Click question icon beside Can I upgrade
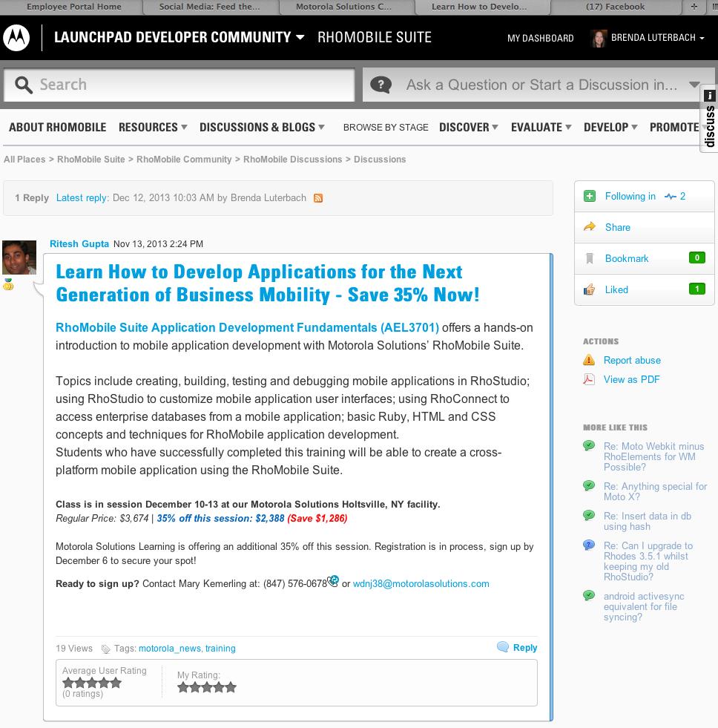Image resolution: width=718 pixels, height=728 pixels. (588, 545)
